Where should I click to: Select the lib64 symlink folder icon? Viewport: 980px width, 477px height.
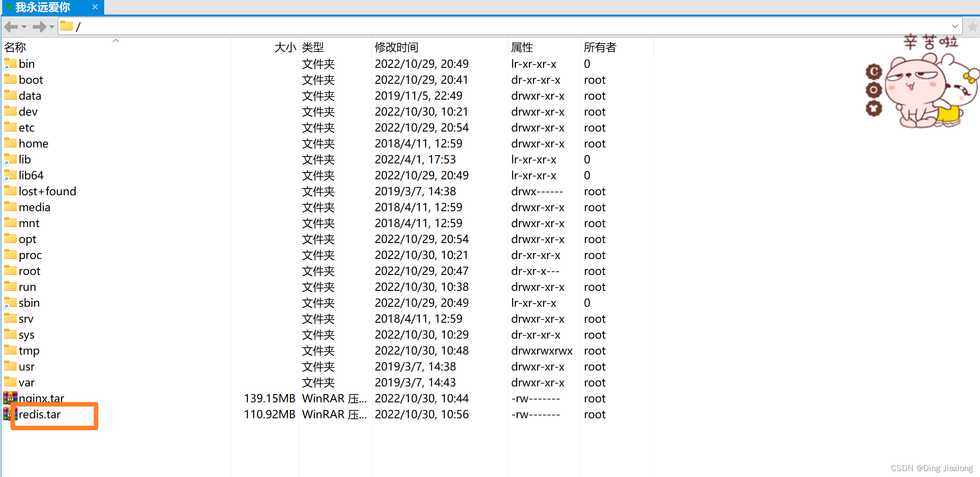10,175
